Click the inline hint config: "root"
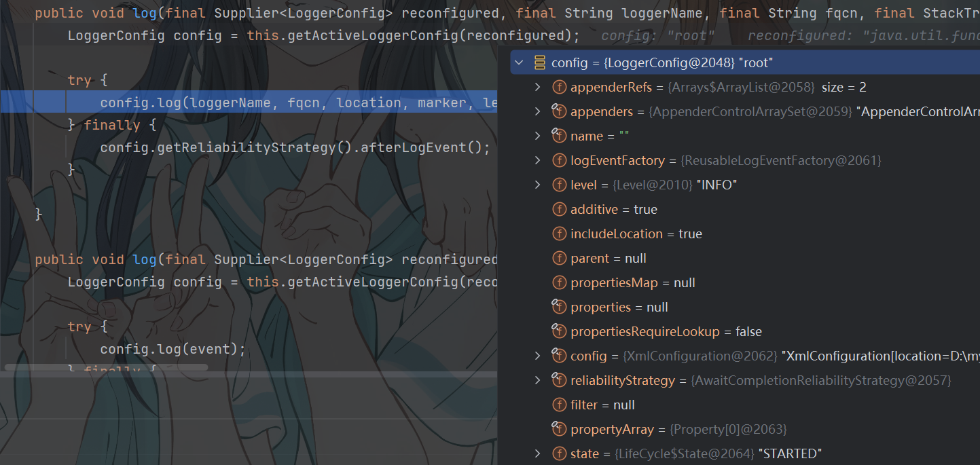The width and height of the screenshot is (980, 465). point(658,35)
